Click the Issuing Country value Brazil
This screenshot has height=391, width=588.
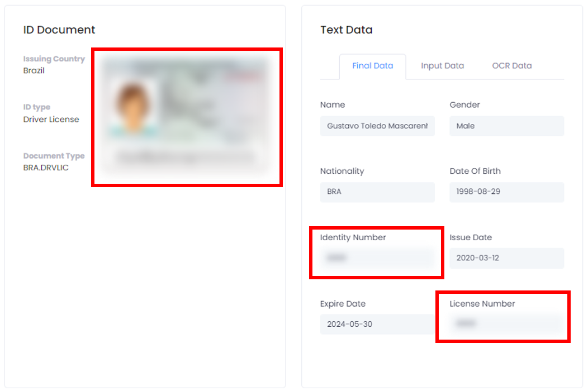(x=34, y=70)
